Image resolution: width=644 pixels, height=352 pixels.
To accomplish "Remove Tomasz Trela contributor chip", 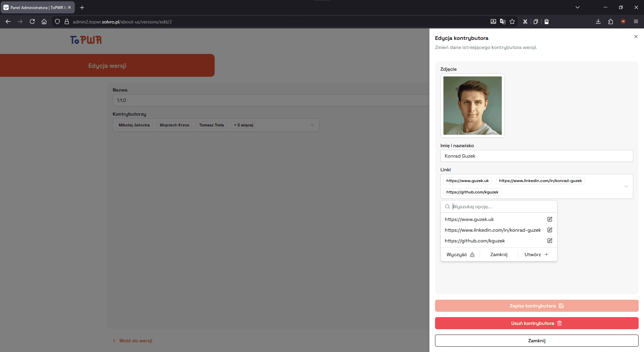I will coord(211,125).
